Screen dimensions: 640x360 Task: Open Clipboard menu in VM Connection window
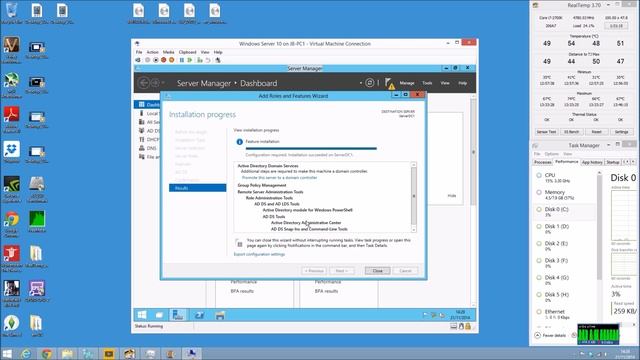(187, 52)
